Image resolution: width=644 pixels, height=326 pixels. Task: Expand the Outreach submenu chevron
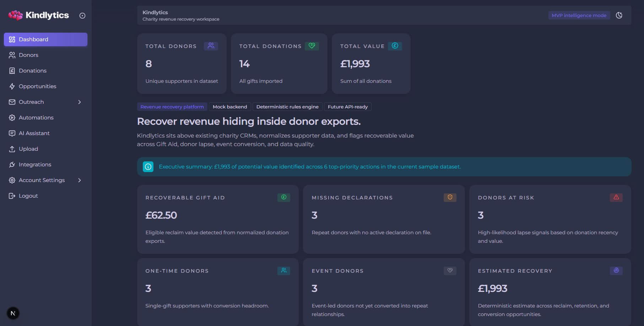80,102
